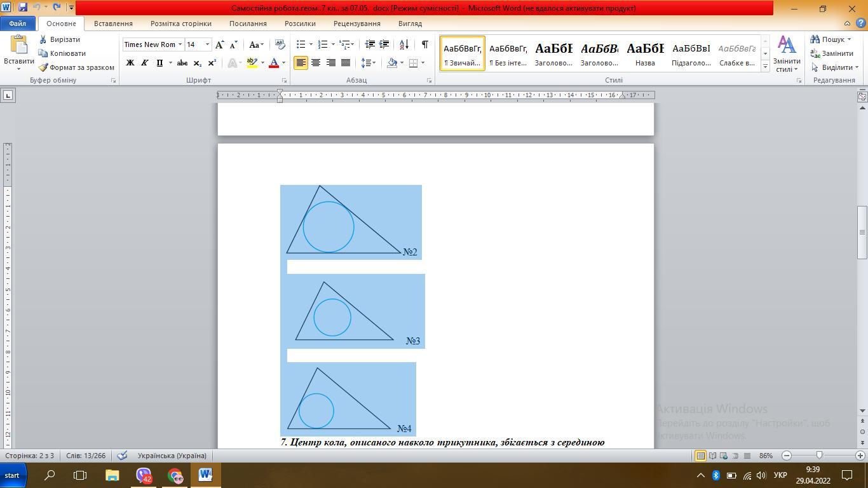The image size is (868, 488).
Task: Click the Cut (Вирізати) scissors icon
Action: tap(43, 39)
